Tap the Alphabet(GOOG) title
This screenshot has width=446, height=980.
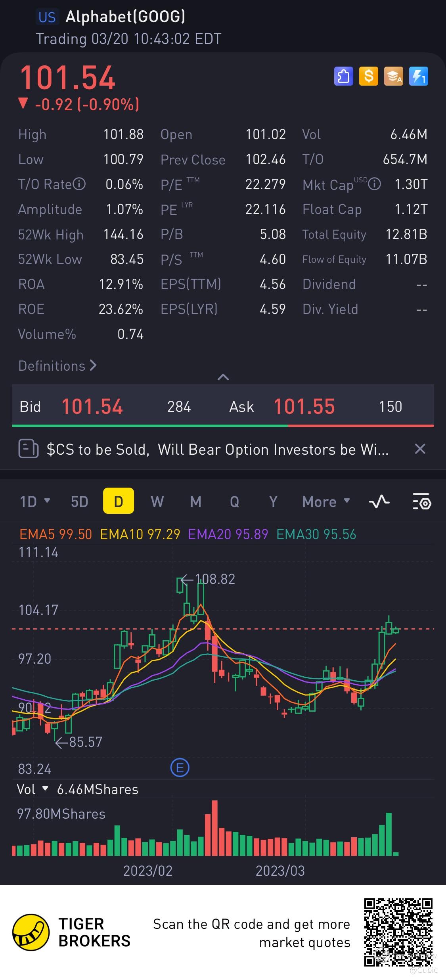[x=125, y=17]
